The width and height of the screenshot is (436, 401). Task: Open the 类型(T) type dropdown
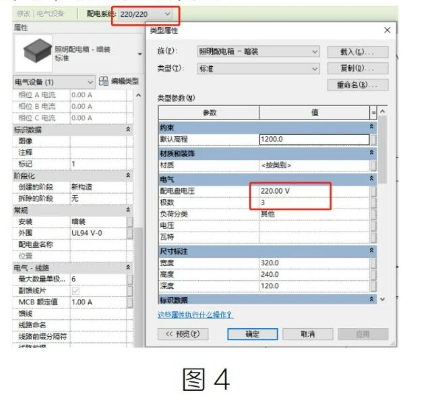coord(258,69)
